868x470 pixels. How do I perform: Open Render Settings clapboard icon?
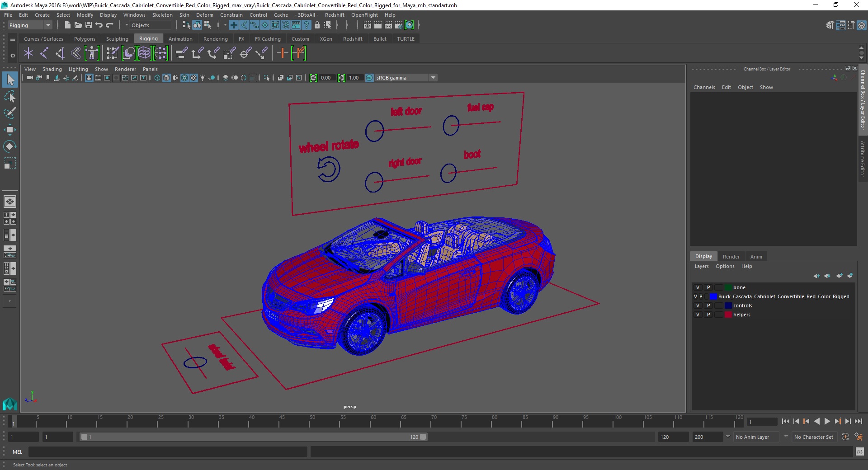point(399,25)
